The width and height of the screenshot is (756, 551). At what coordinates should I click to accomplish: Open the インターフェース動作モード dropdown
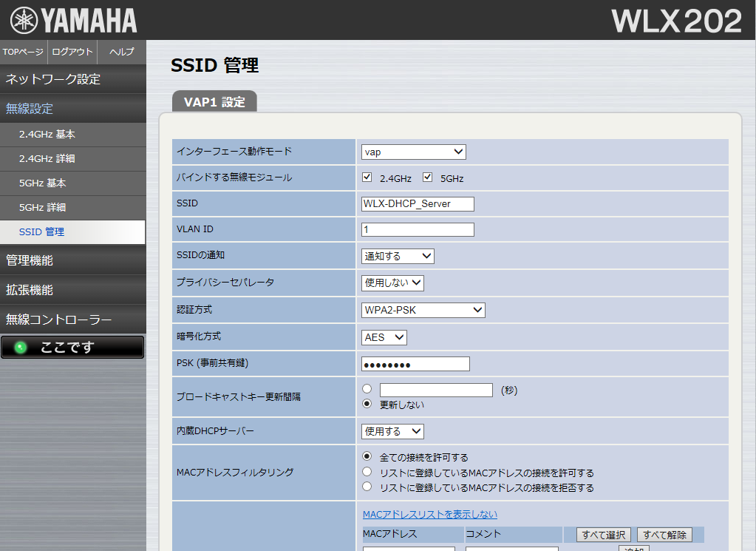pyautogui.click(x=413, y=152)
